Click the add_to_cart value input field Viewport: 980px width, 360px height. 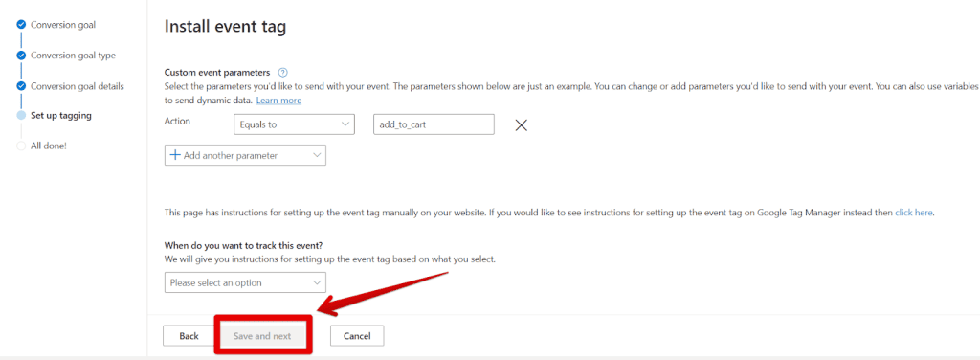[x=434, y=124]
